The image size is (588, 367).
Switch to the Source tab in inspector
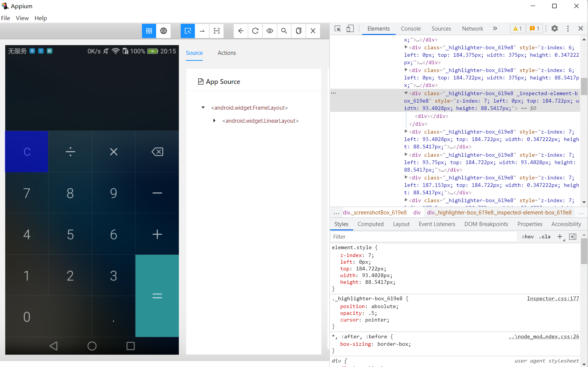(195, 53)
